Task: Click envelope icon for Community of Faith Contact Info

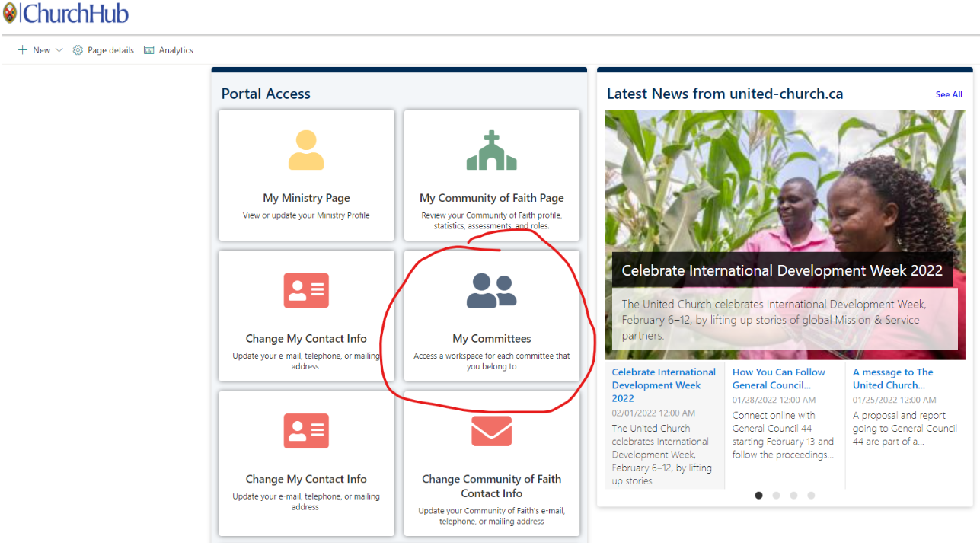Action: point(492,431)
